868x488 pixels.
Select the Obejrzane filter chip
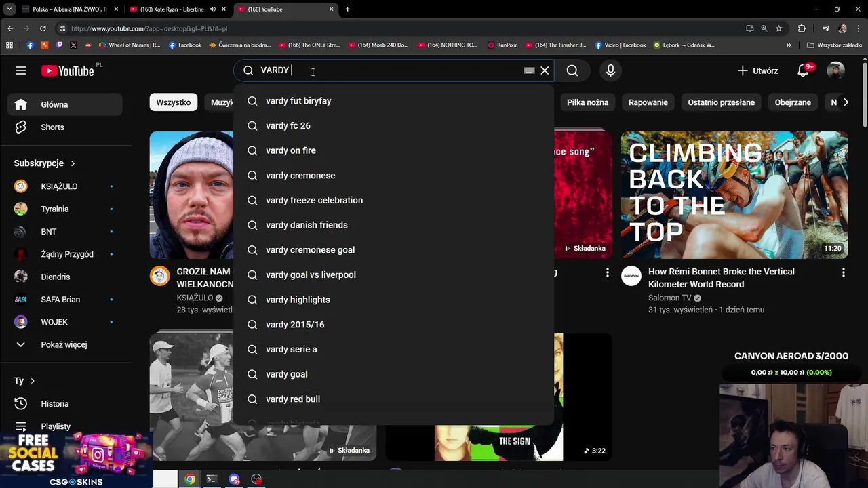(x=793, y=102)
